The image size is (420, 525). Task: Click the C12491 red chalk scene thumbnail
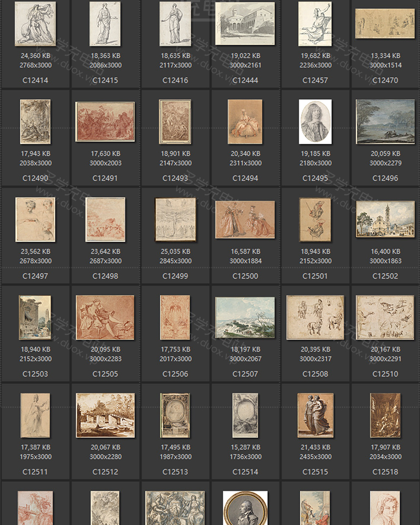tap(105, 122)
